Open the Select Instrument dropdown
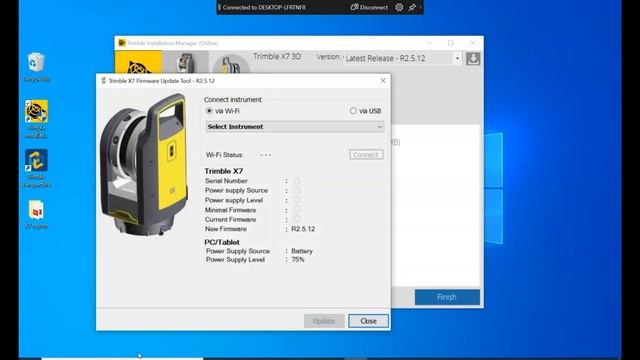The image size is (640, 360). click(295, 127)
